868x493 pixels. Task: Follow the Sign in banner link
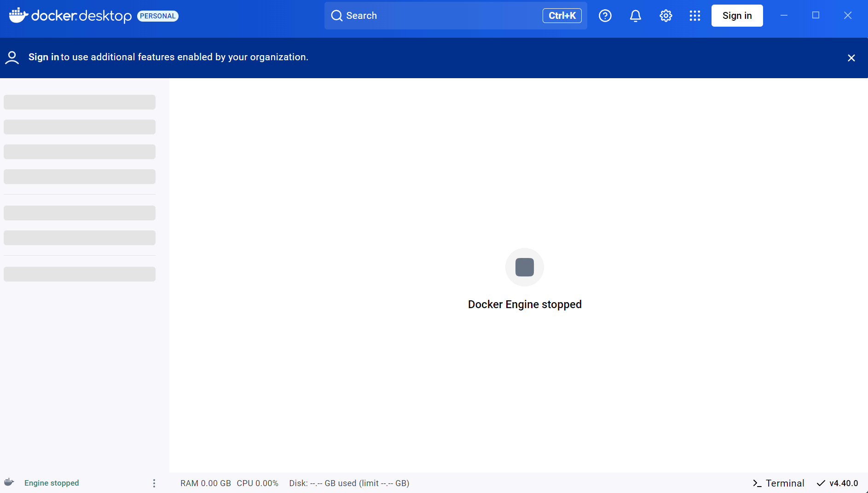pyautogui.click(x=44, y=57)
